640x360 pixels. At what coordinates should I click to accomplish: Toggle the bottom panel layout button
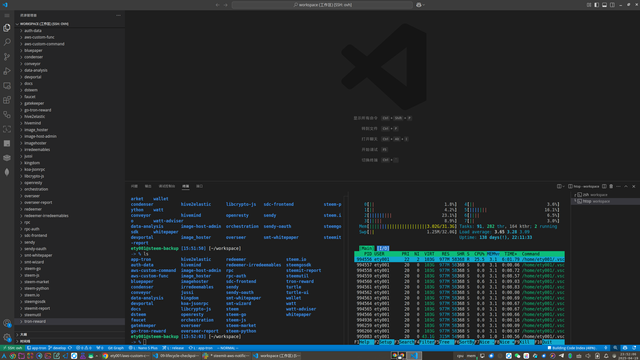pyautogui.click(x=604, y=5)
